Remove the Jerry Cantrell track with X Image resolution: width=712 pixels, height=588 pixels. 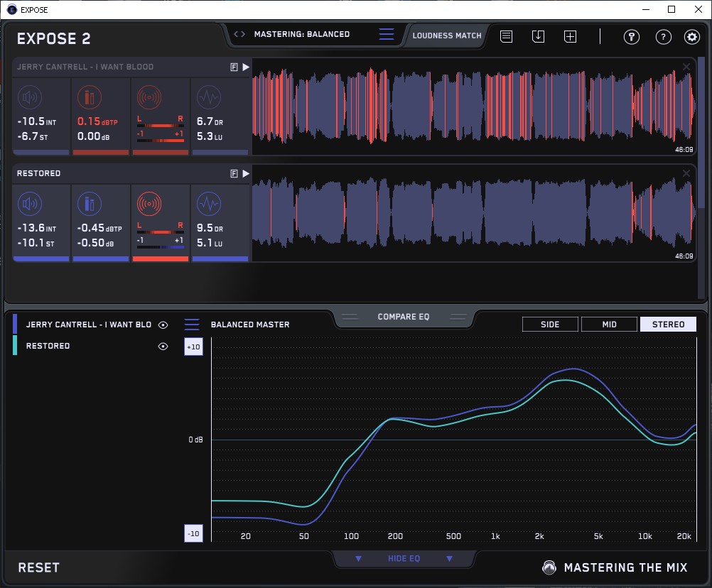point(686,67)
